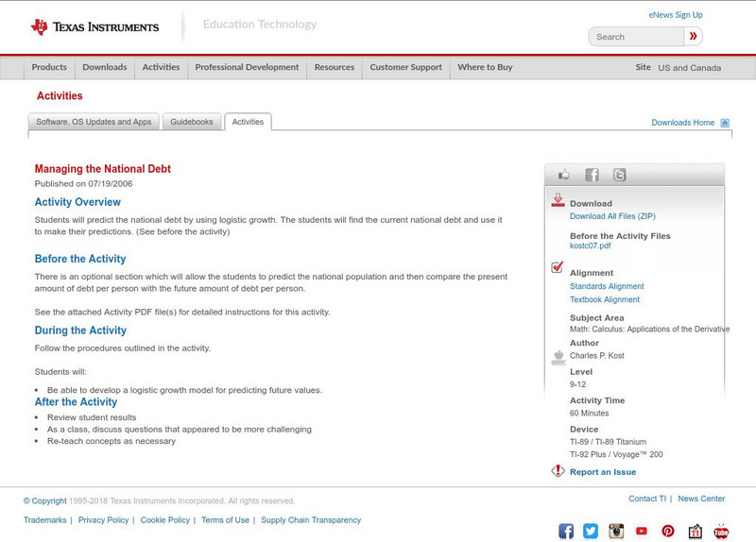Image resolution: width=756 pixels, height=542 pixels.
Task: Click the Alignment checkmark icon
Action: (558, 267)
